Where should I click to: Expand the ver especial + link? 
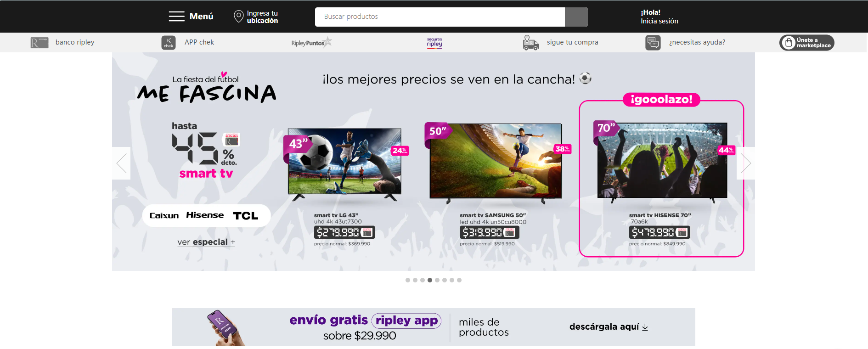point(206,242)
